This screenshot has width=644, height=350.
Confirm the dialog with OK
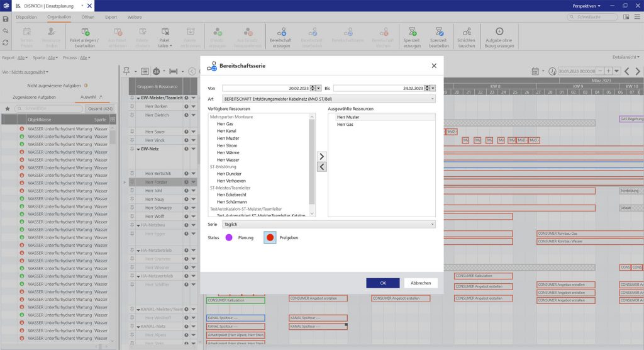pos(382,283)
